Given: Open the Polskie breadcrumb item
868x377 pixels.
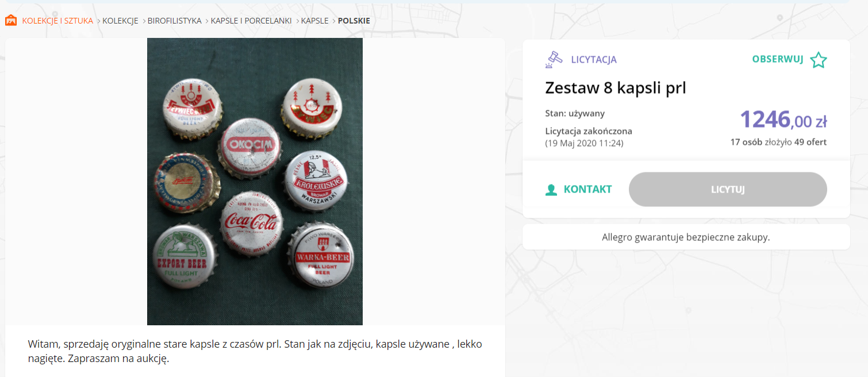Looking at the screenshot, I should (354, 21).
